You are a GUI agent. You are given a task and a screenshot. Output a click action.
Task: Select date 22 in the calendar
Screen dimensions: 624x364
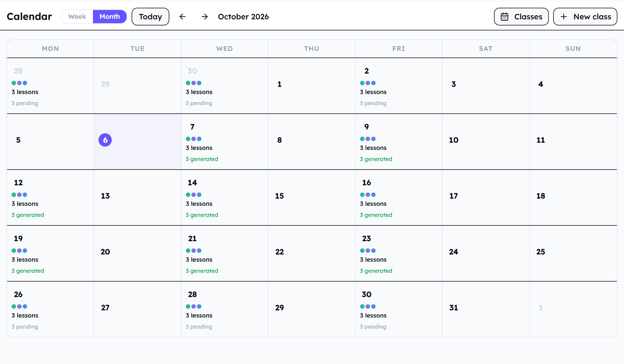tap(280, 252)
